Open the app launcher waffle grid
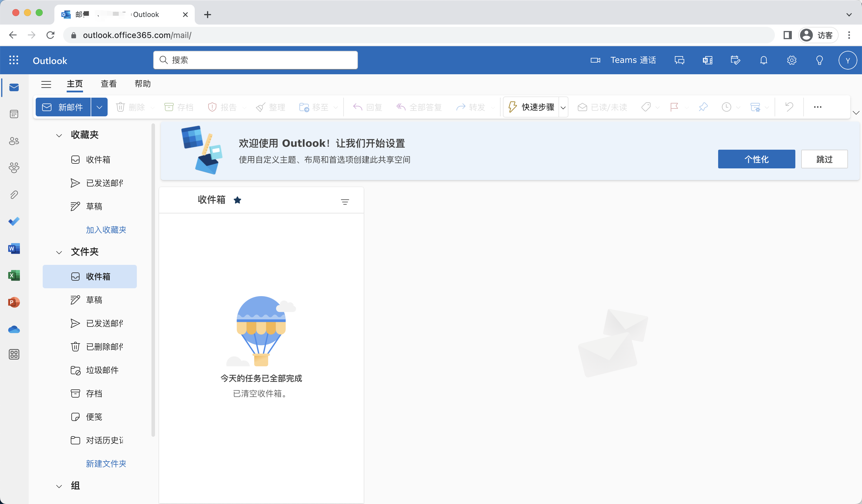 pos(14,61)
